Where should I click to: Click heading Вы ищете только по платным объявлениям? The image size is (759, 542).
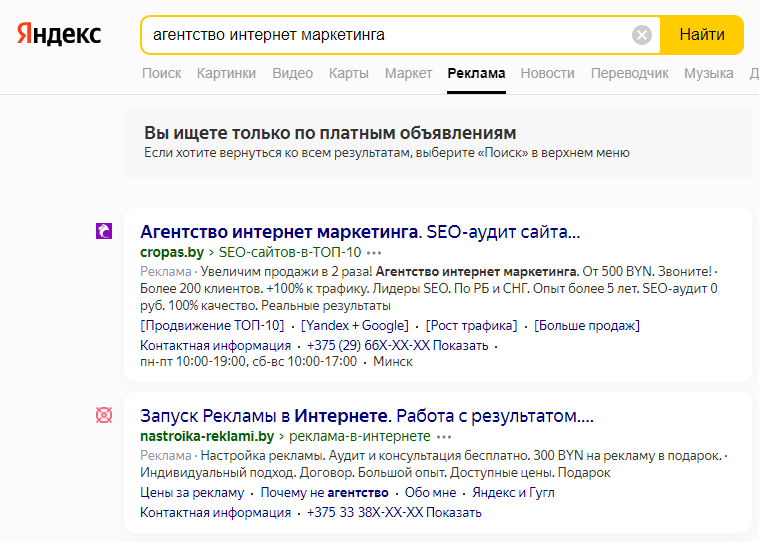tap(330, 133)
